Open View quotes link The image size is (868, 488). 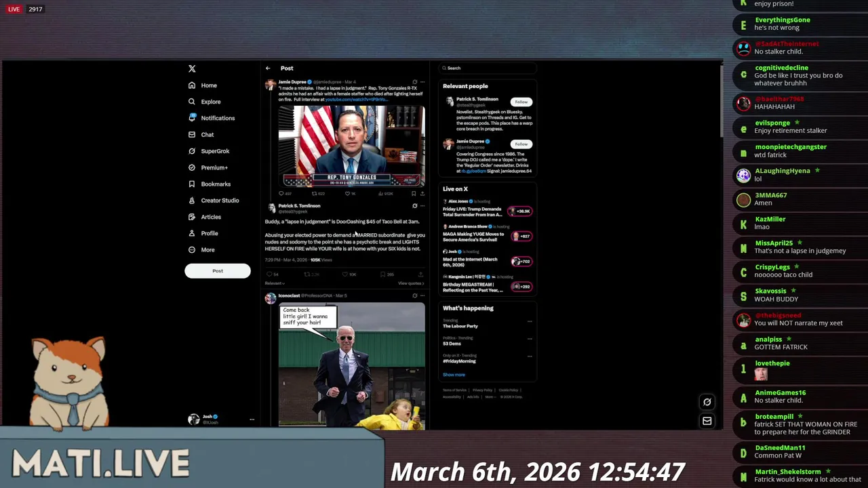(411, 283)
